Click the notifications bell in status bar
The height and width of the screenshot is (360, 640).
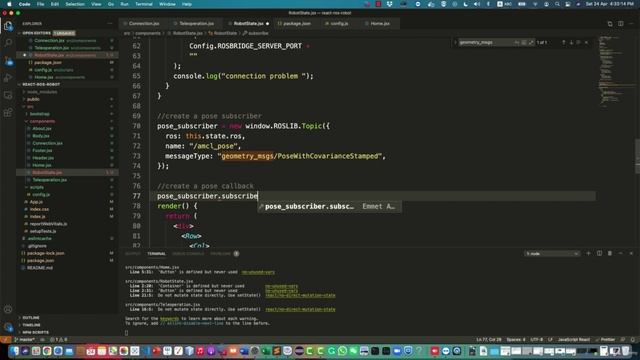point(633,340)
